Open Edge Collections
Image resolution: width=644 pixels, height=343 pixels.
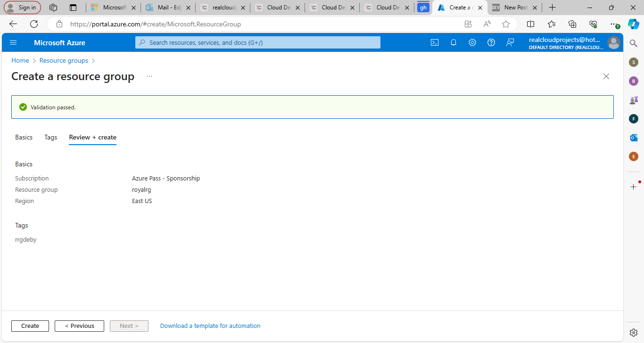pyautogui.click(x=572, y=24)
